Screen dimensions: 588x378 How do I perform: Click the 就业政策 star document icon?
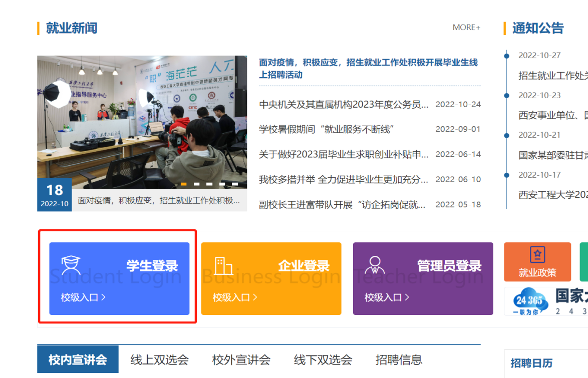[537, 255]
